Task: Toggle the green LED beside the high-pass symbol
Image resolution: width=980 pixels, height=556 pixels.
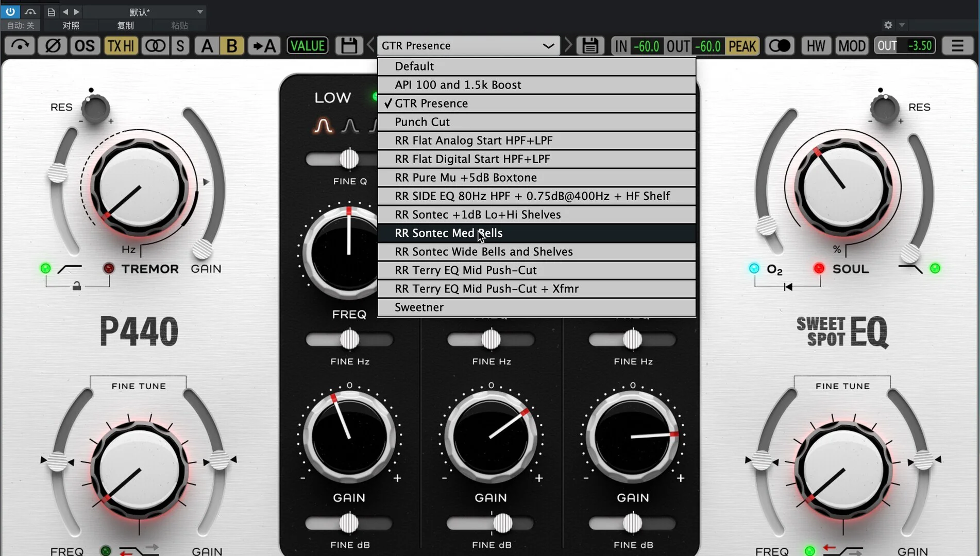Action: (45, 268)
